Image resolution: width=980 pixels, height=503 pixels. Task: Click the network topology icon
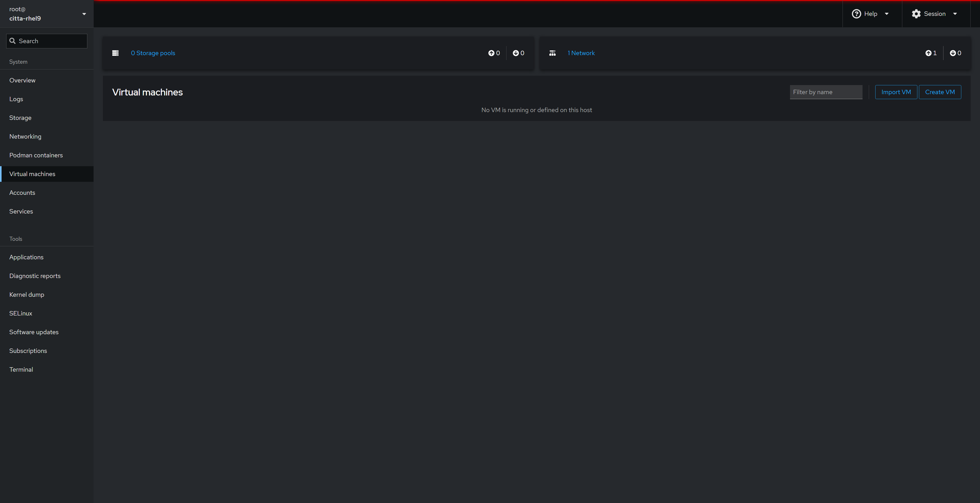553,53
